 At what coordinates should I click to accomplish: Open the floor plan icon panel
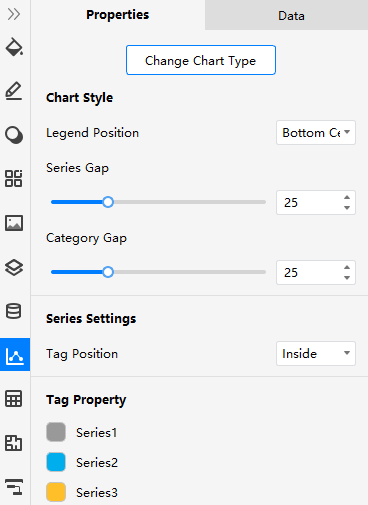pyautogui.click(x=14, y=443)
